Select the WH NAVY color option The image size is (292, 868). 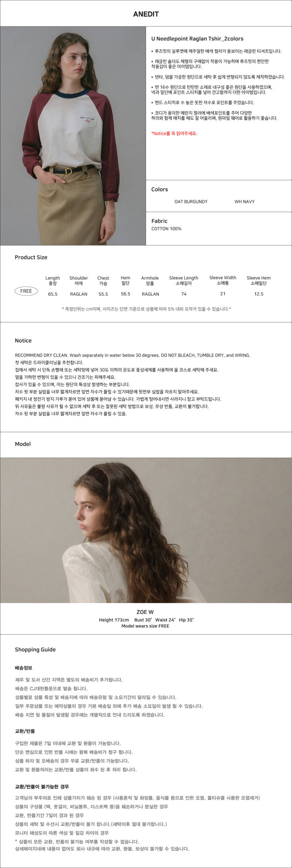(244, 201)
